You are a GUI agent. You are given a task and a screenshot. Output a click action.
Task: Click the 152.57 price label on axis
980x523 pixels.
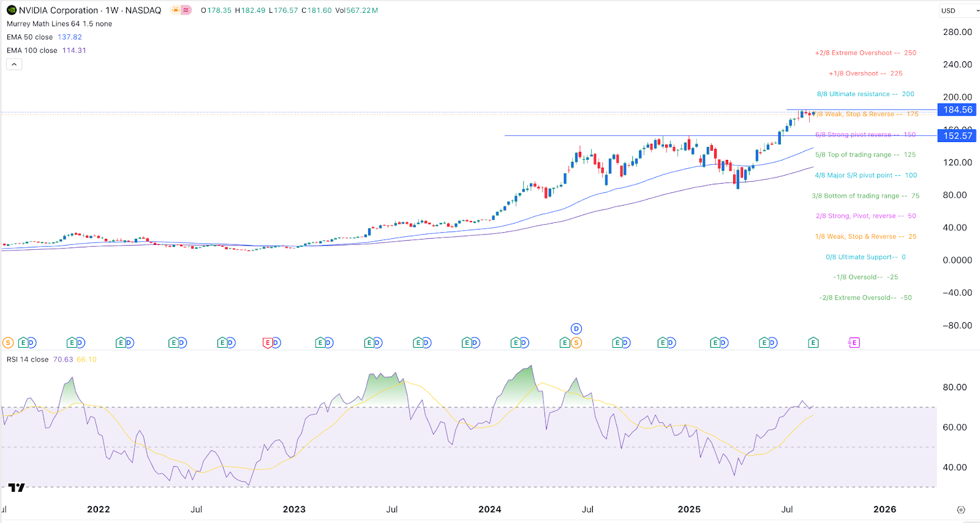(x=957, y=136)
